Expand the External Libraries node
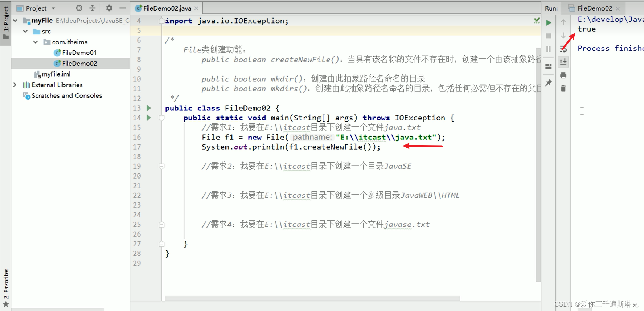The image size is (644, 311). [x=15, y=85]
